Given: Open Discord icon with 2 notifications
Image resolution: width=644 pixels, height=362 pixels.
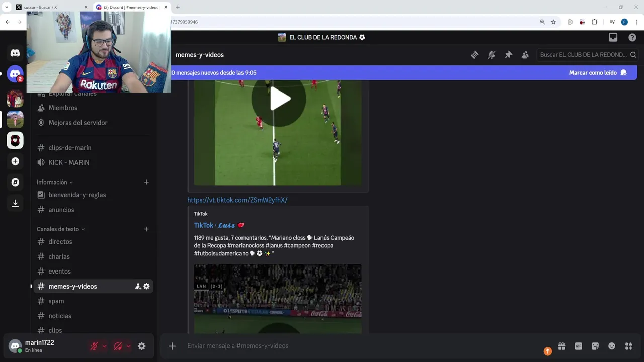Looking at the screenshot, I should [x=15, y=74].
